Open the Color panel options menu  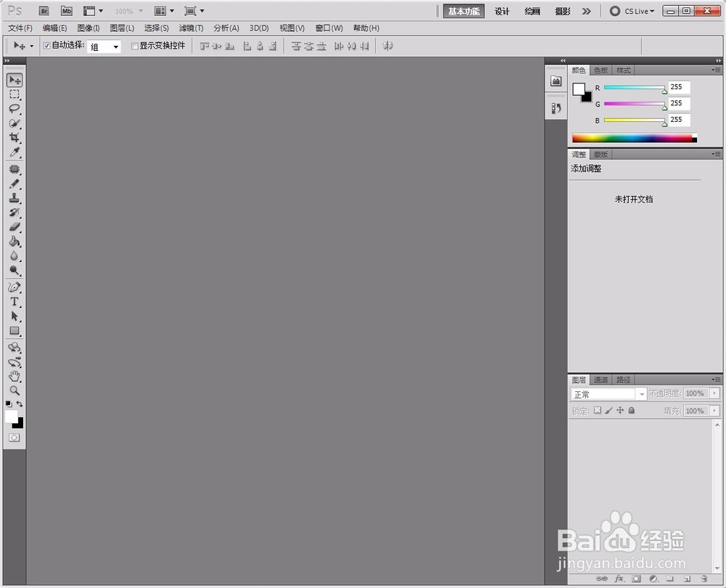coord(716,70)
